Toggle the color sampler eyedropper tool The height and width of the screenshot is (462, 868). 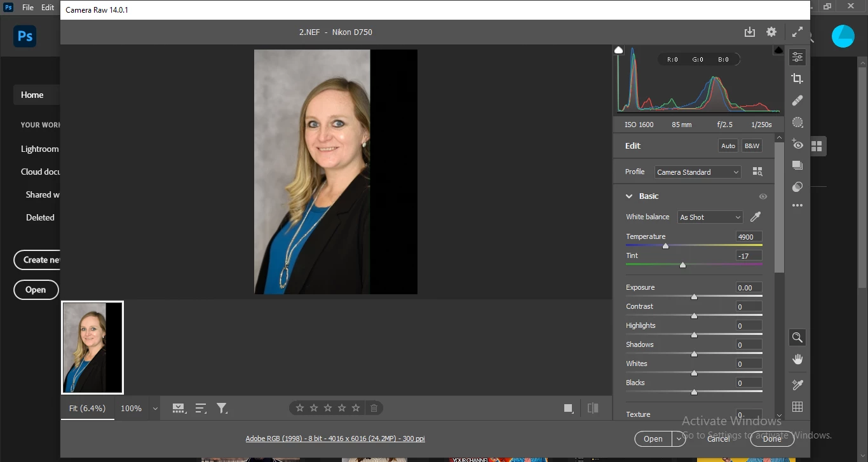pos(797,384)
